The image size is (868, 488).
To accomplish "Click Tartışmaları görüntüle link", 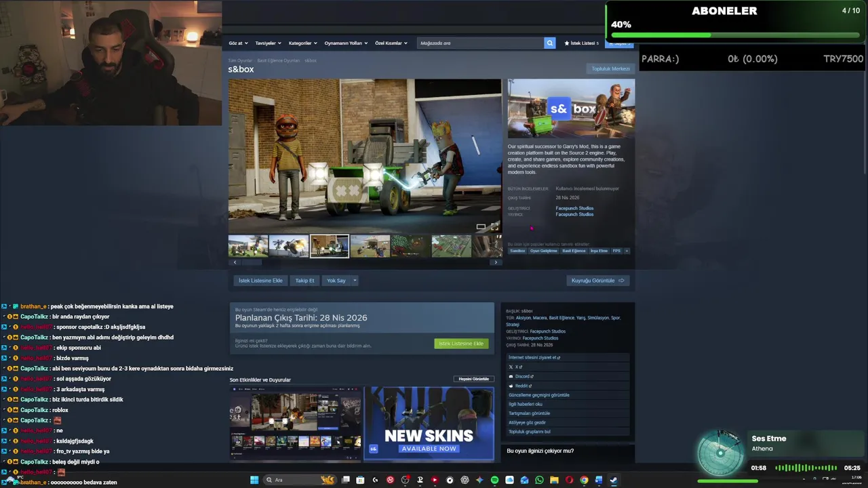I will point(530,413).
